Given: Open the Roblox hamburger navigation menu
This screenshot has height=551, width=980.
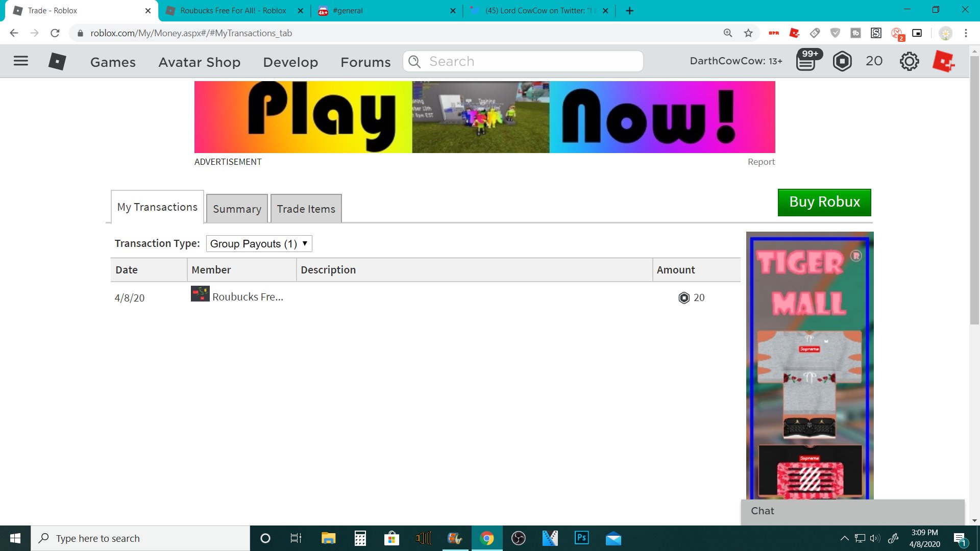Looking at the screenshot, I should coord(21,61).
